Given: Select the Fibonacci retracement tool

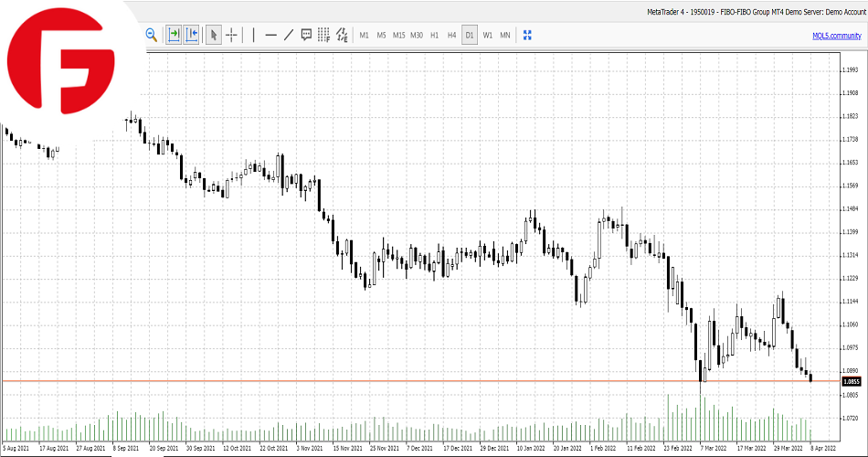Looking at the screenshot, I should (323, 35).
